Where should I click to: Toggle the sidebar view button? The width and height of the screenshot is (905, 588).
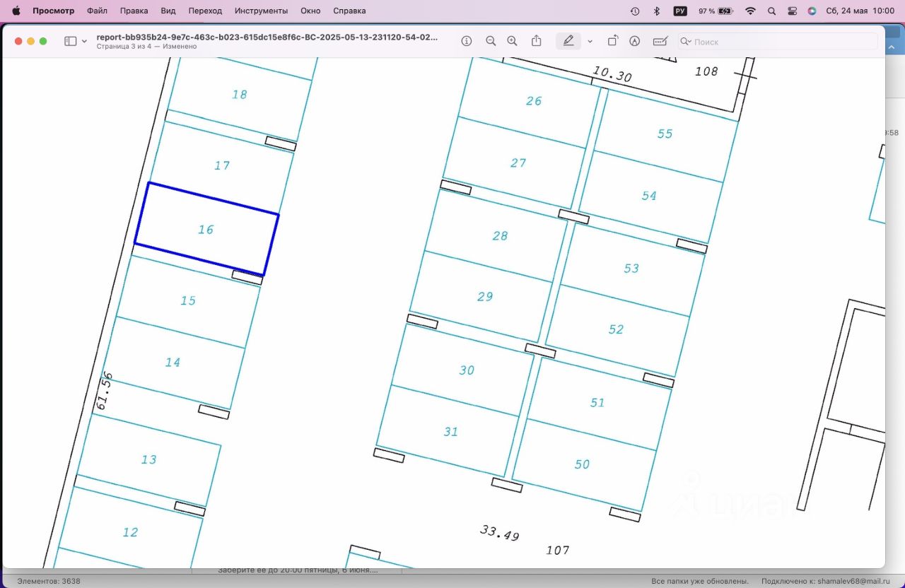(x=70, y=42)
